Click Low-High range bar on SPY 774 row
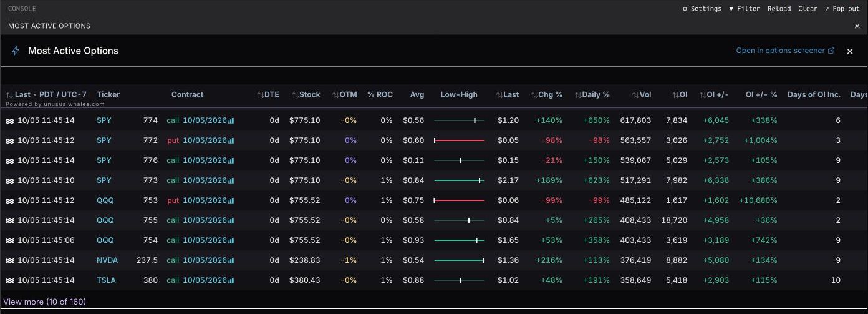 pyautogui.click(x=459, y=120)
